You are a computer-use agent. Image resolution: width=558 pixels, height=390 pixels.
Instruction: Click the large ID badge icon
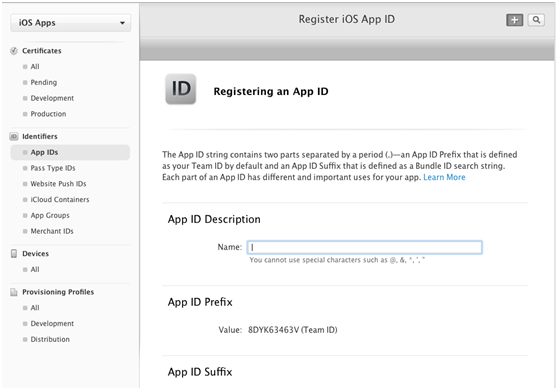pos(181,89)
